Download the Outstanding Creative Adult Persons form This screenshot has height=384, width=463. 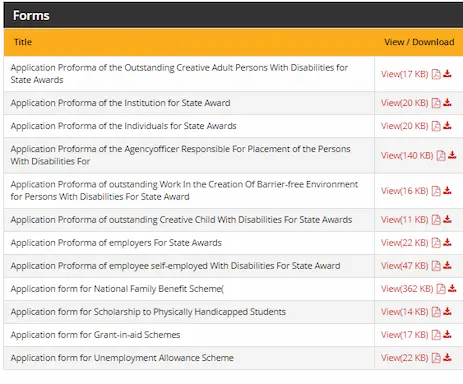447,74
